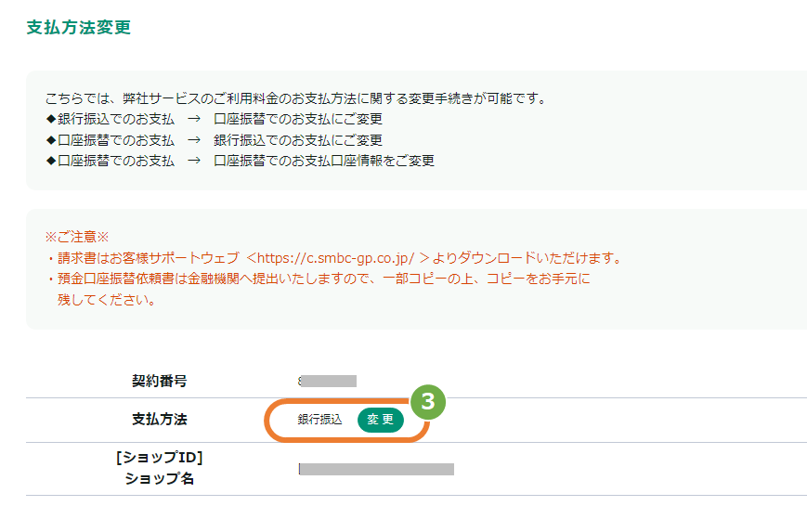Click the green 変更 button
This screenshot has width=807, height=532.
pyautogui.click(x=381, y=420)
